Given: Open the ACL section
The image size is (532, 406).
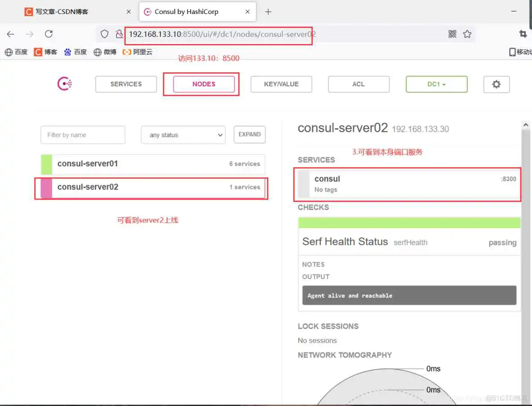Looking at the screenshot, I should pyautogui.click(x=358, y=84).
